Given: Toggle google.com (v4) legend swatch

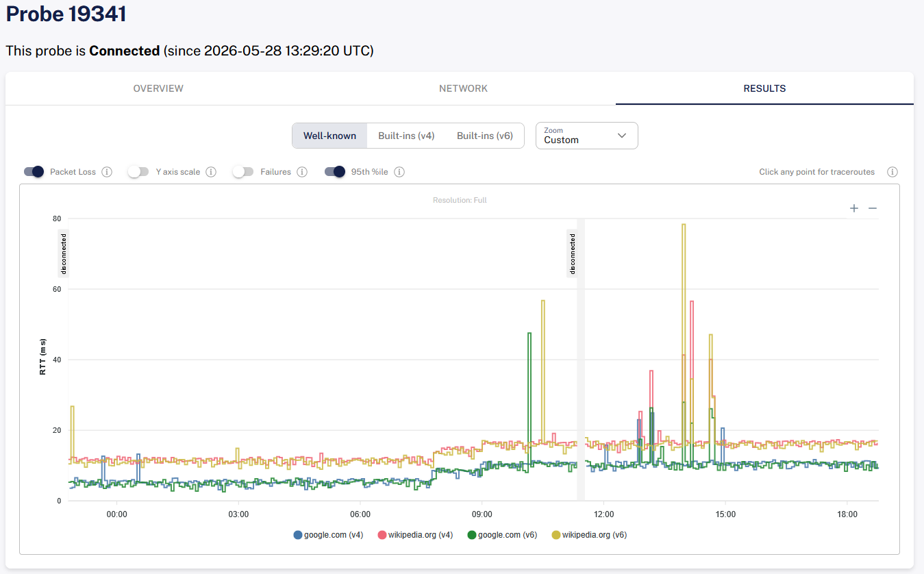Looking at the screenshot, I should coord(297,535).
